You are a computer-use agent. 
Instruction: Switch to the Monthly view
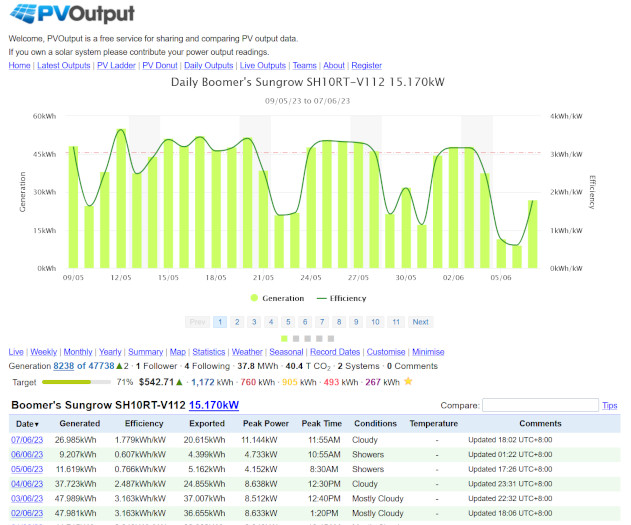point(78,352)
